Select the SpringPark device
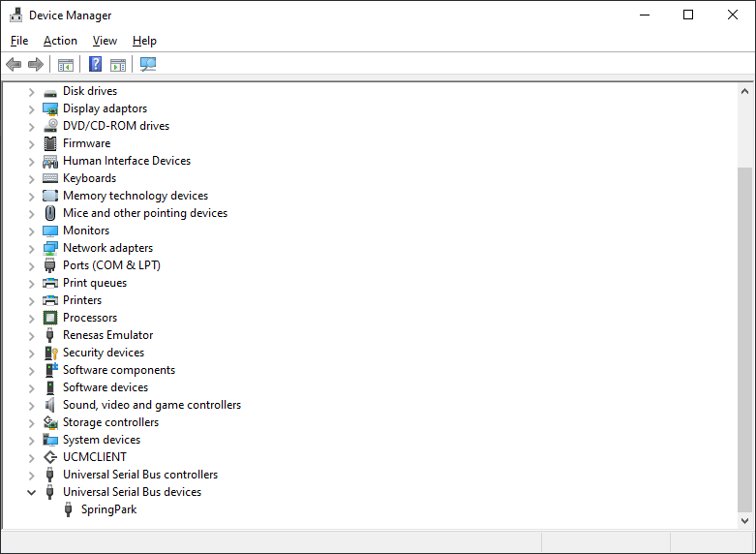The width and height of the screenshot is (756, 554). pyautogui.click(x=109, y=509)
